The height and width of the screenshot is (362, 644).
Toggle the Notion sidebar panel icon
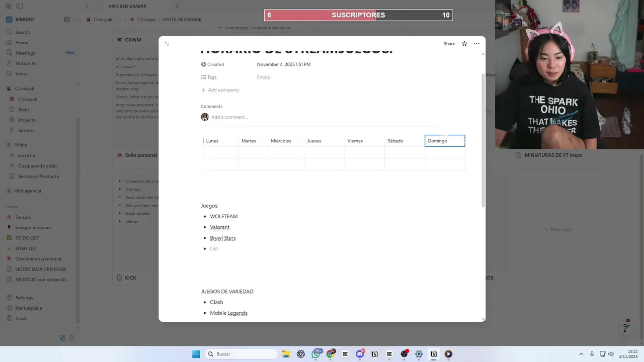tap(19, 6)
